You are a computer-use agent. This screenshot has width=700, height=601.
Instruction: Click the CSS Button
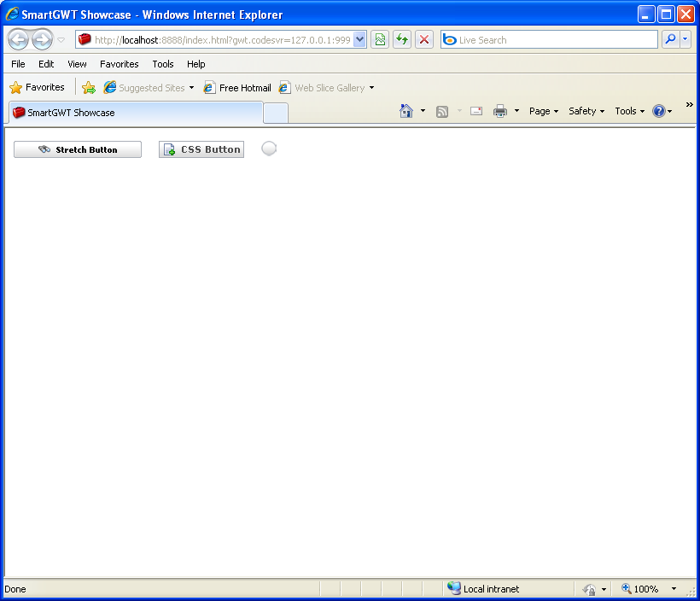pos(201,149)
